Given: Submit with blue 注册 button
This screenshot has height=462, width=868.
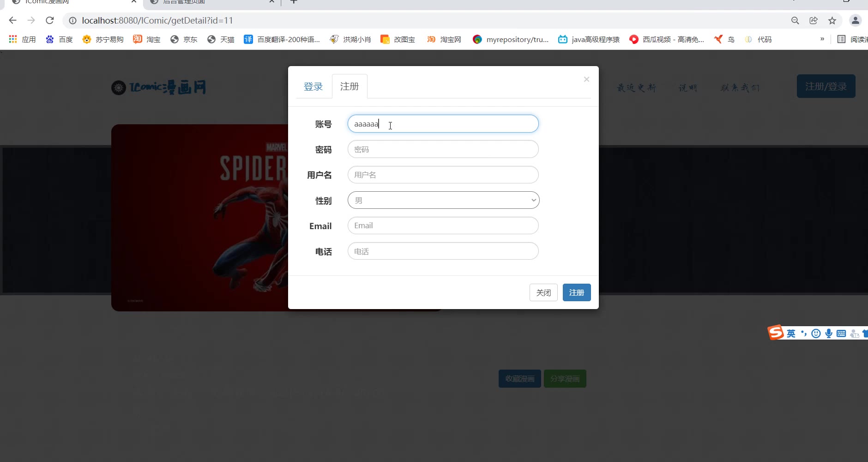Looking at the screenshot, I should (x=577, y=292).
